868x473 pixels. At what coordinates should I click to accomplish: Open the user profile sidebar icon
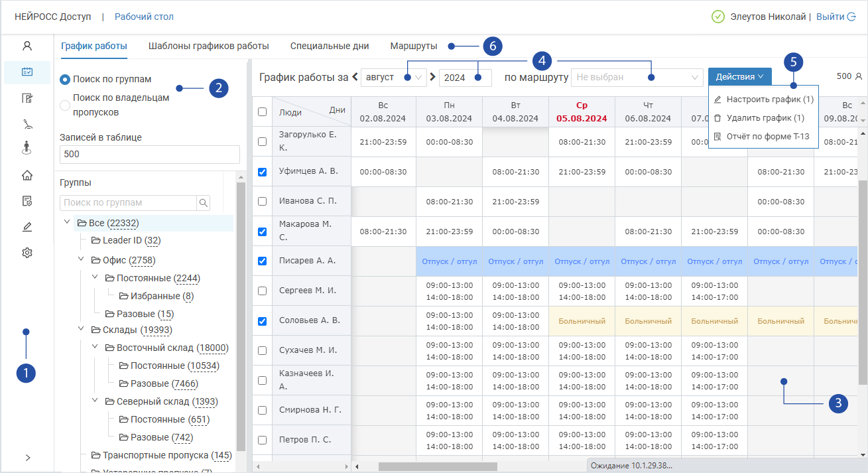point(27,46)
